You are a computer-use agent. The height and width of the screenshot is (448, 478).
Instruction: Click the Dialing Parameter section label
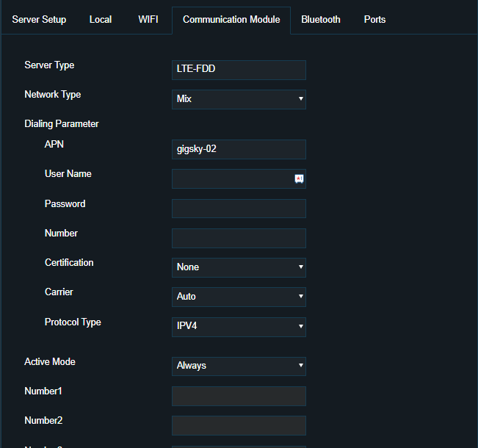click(62, 124)
